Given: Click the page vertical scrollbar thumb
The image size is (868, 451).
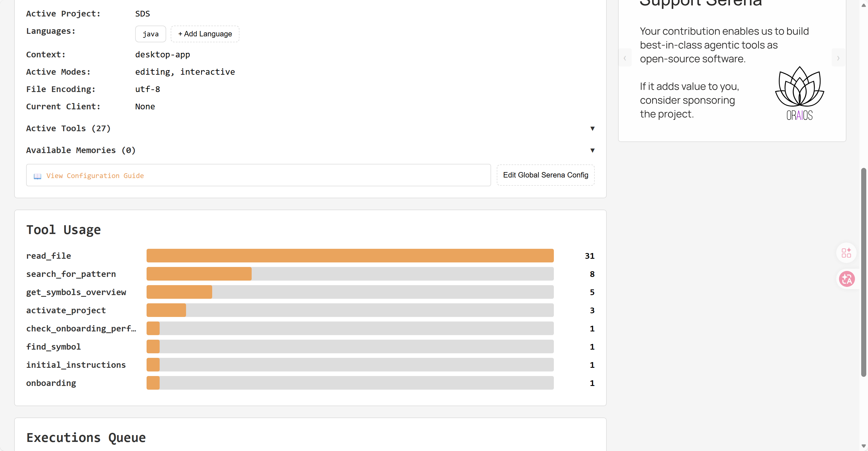Looking at the screenshot, I should (863, 272).
